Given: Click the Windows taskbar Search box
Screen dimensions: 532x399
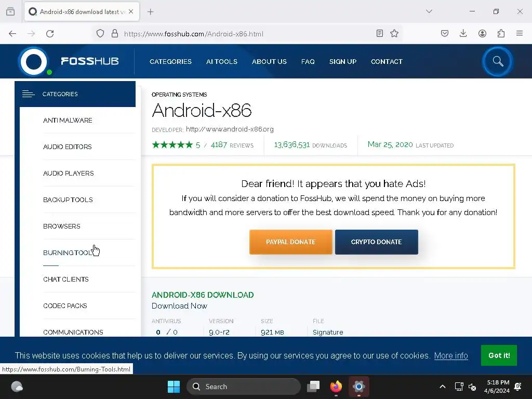Looking at the screenshot, I should click(243, 387).
